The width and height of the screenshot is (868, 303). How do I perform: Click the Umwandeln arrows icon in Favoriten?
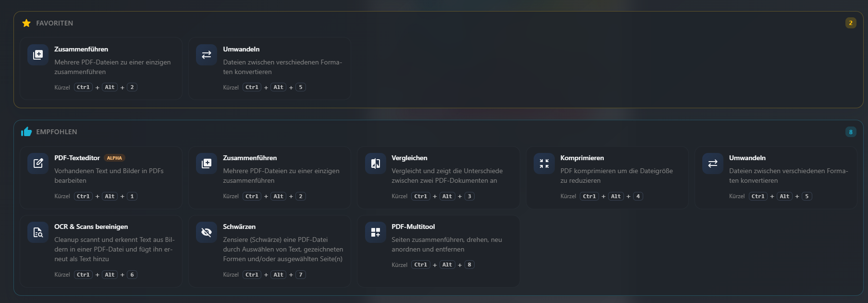point(207,55)
